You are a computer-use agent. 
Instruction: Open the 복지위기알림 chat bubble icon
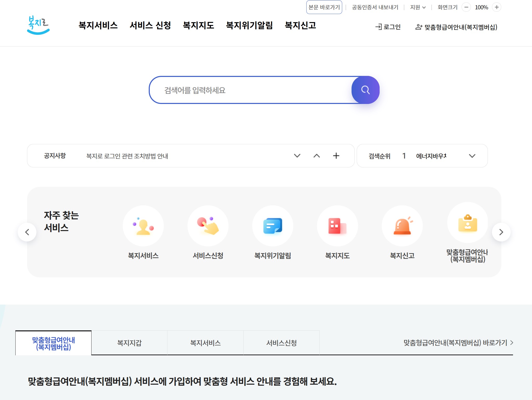click(x=273, y=226)
